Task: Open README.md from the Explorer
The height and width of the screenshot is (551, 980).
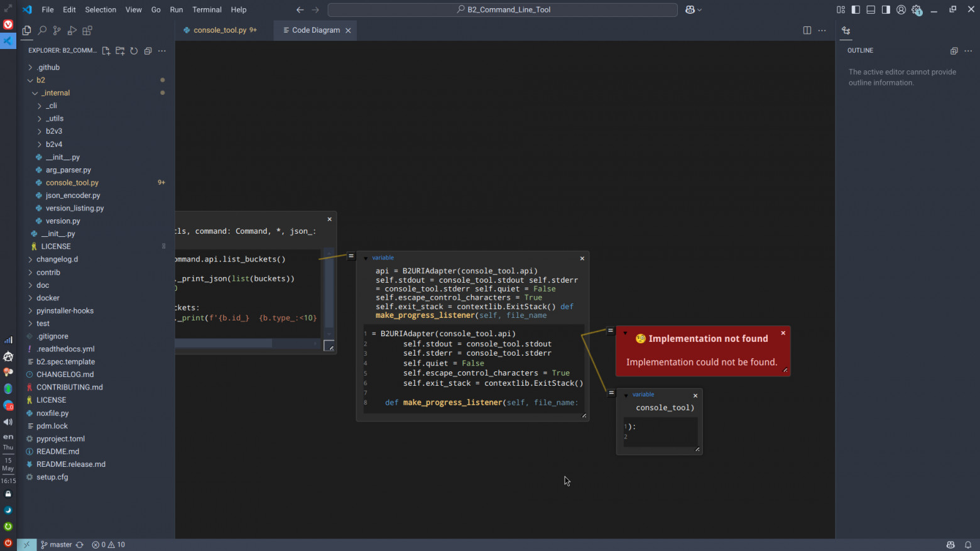Action: pos(57,451)
